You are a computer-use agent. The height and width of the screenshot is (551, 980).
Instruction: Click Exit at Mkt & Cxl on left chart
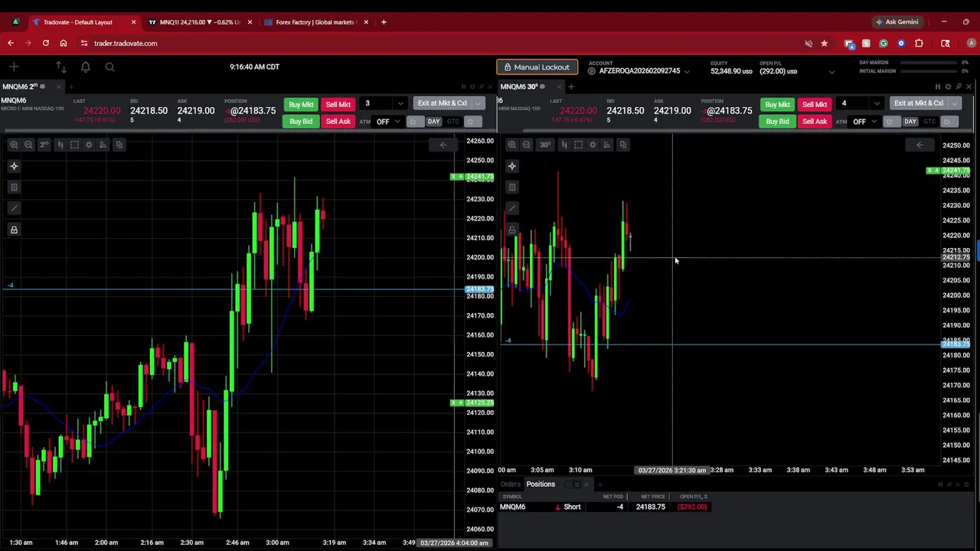click(x=443, y=103)
